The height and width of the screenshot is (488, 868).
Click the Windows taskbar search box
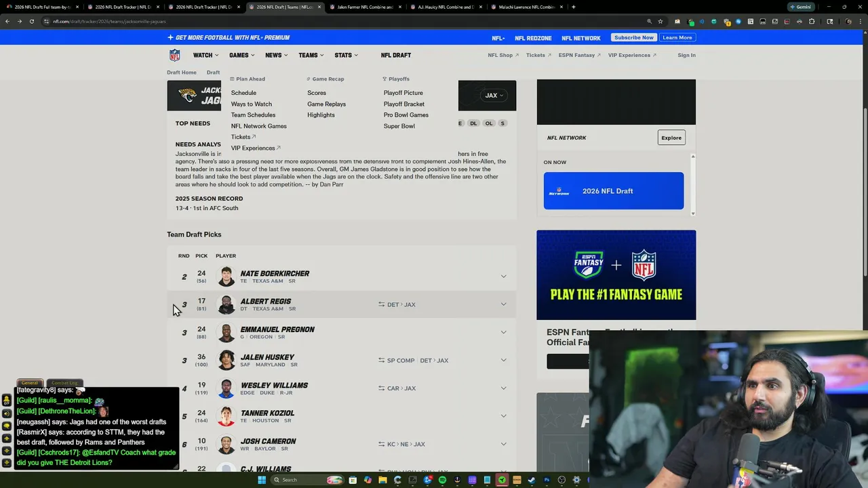[x=307, y=480]
